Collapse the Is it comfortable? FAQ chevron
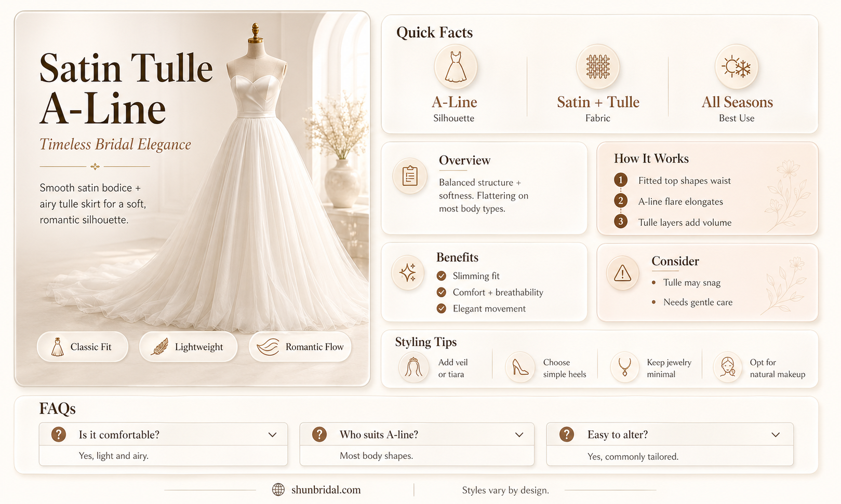 pos(272,435)
